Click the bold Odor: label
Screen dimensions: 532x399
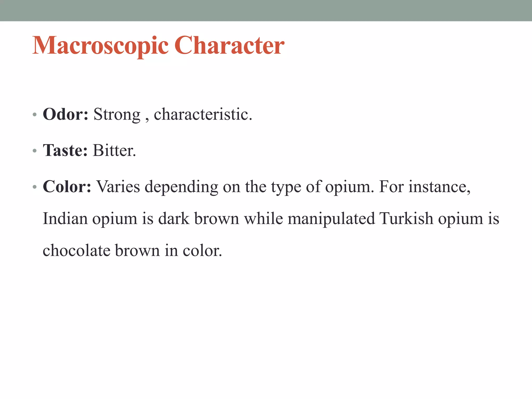click(x=65, y=114)
